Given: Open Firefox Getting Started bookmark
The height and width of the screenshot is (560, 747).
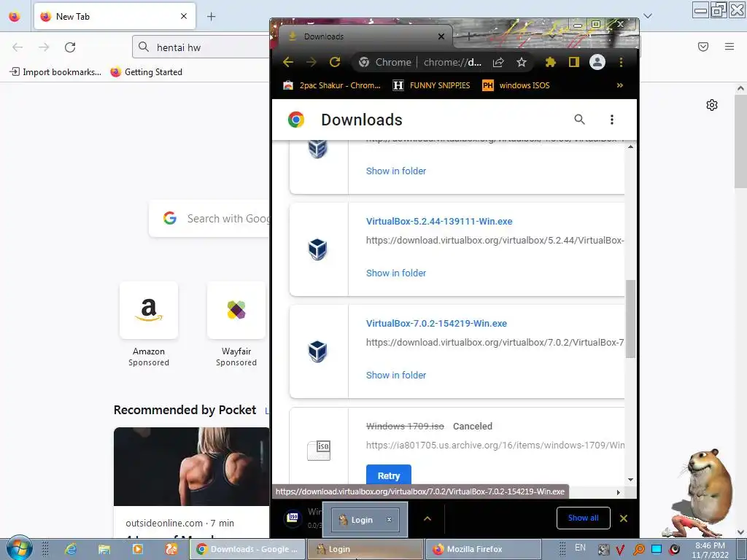Looking at the screenshot, I should point(146,72).
